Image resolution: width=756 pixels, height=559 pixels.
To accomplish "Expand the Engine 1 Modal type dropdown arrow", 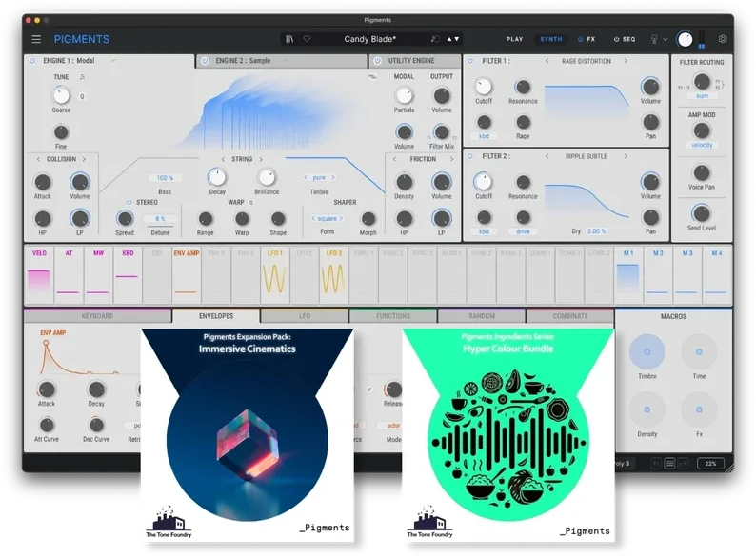I will [x=113, y=61].
